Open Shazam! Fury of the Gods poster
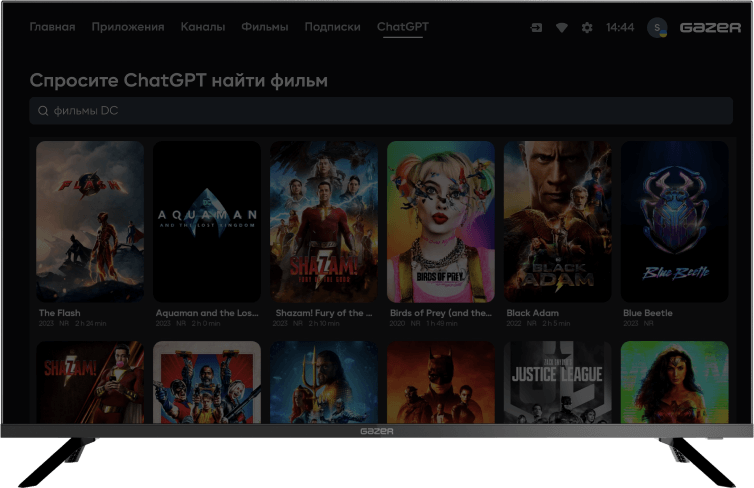 324,222
